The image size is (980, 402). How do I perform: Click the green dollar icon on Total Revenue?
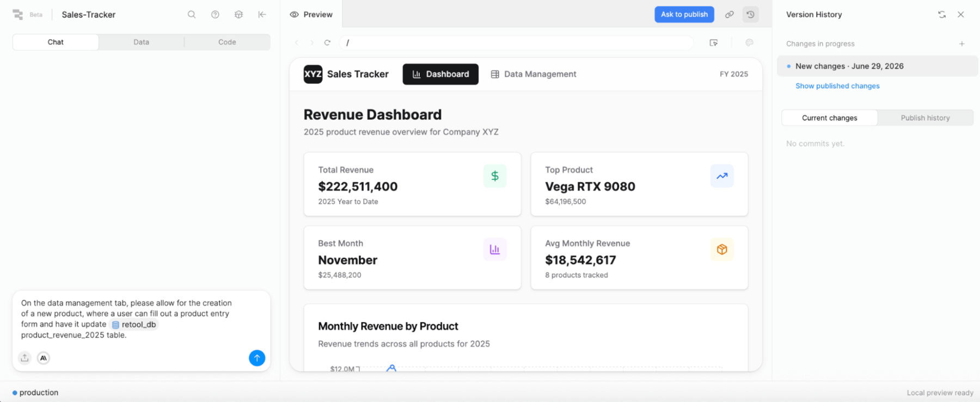(x=495, y=176)
